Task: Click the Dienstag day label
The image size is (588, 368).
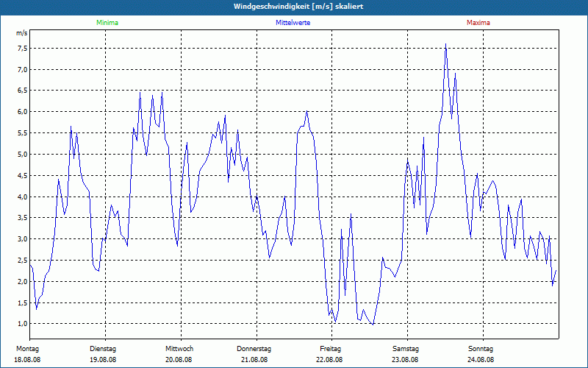Action: pos(103,349)
